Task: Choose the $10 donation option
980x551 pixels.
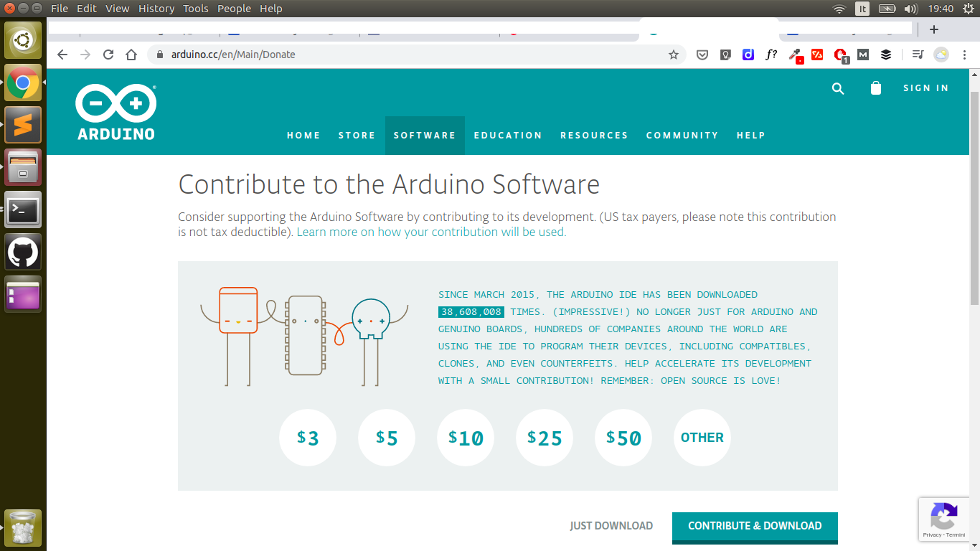Action: coord(466,438)
